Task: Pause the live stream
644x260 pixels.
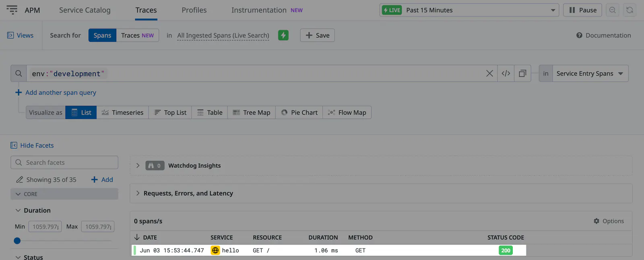Action: [x=582, y=10]
